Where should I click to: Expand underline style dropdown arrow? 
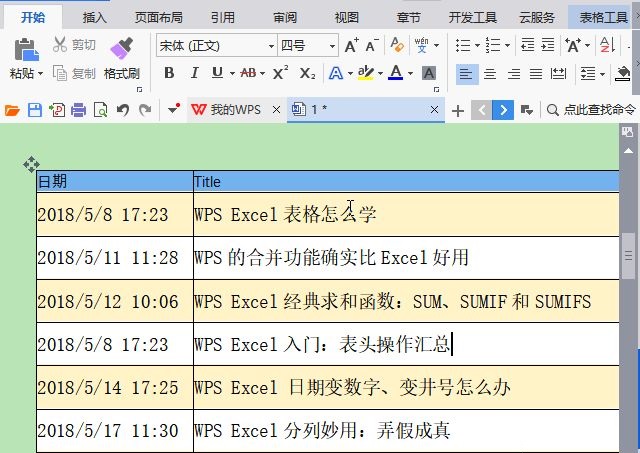pos(232,74)
